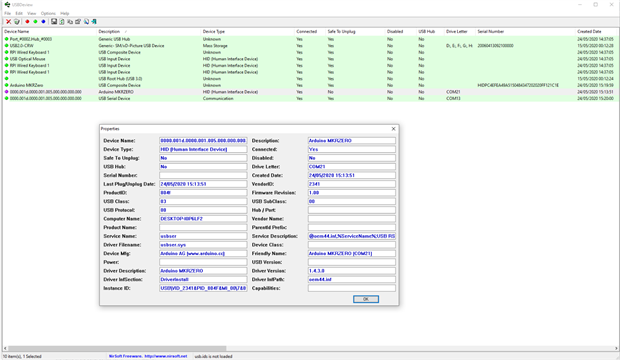Click the horizontal scrollbar left arrow

5,349
